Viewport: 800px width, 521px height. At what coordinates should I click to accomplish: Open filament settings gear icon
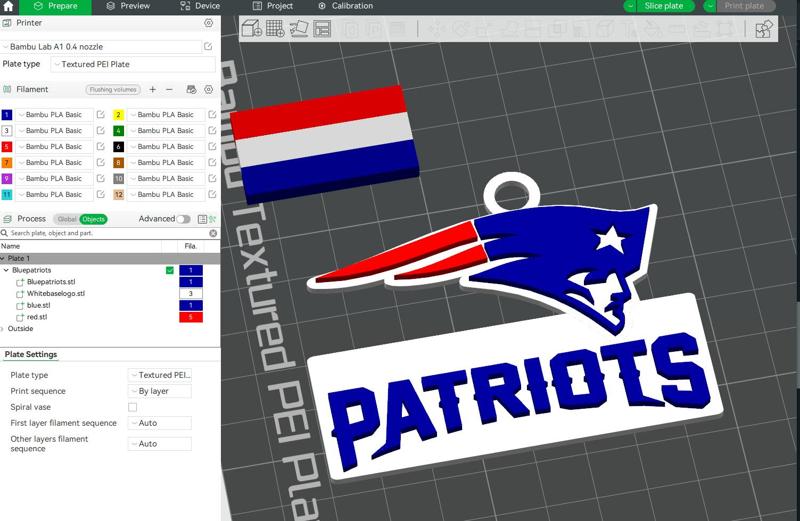(x=208, y=89)
